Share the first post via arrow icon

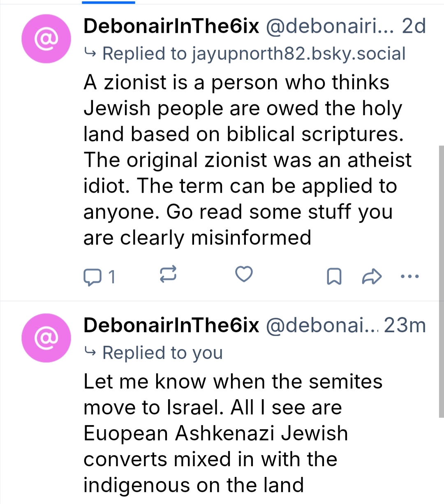pos(372,276)
